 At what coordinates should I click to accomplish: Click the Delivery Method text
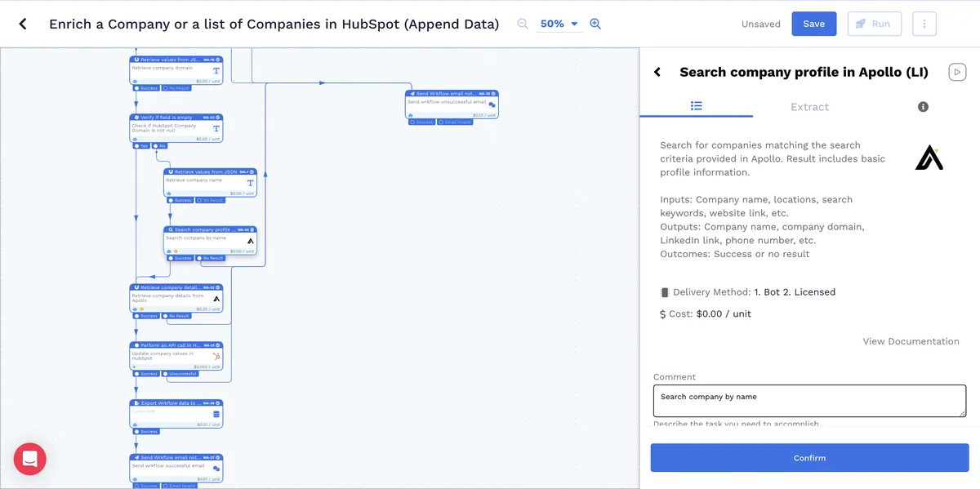point(747,291)
